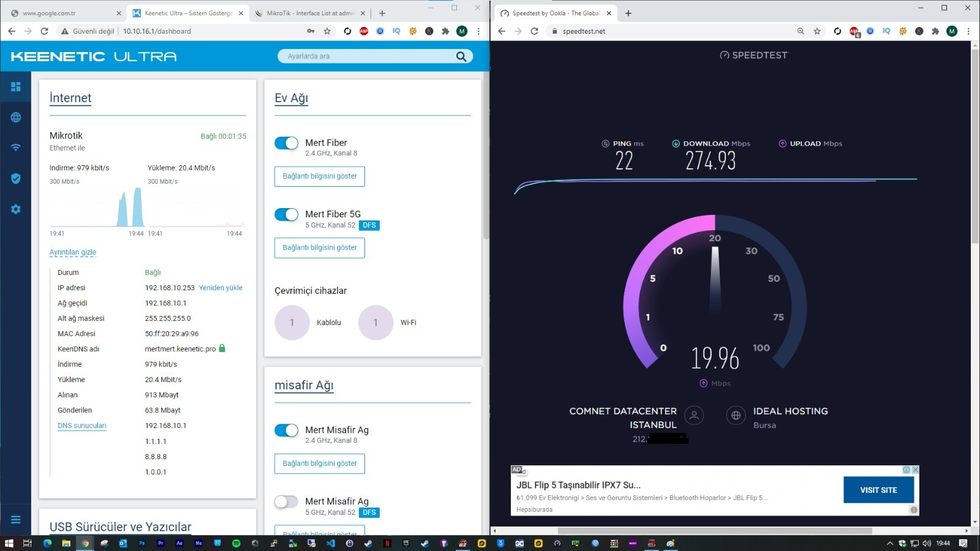The image size is (980, 551).
Task: View the Kablolu online devices circle
Action: coord(292,323)
